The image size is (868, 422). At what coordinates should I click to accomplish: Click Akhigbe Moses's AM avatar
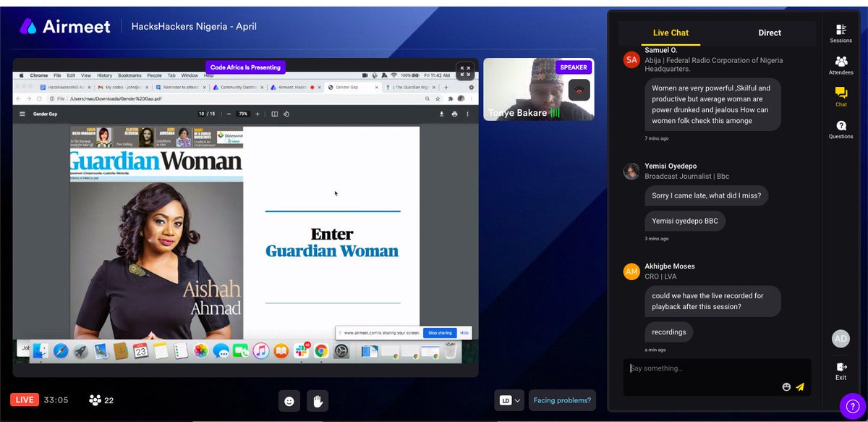click(631, 271)
